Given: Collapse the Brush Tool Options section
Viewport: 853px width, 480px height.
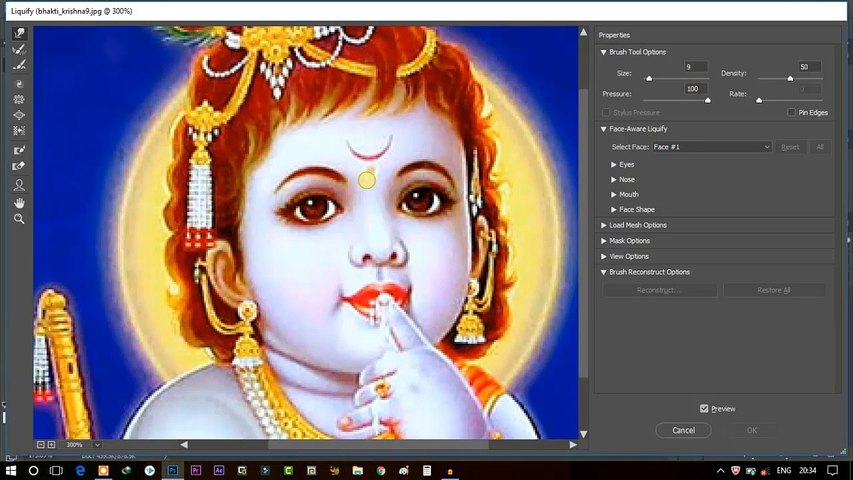Looking at the screenshot, I should 604,52.
